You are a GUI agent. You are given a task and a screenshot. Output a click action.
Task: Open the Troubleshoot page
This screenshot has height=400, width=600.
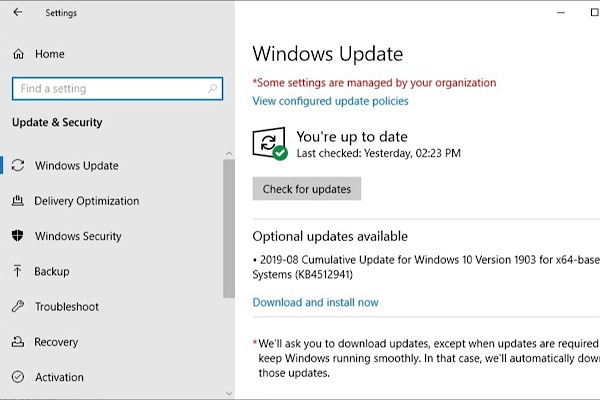pyautogui.click(x=66, y=307)
